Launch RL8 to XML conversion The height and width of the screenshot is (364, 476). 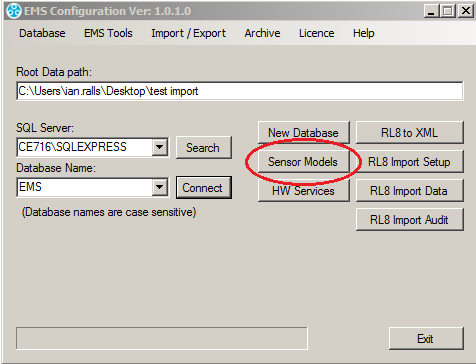(x=410, y=133)
